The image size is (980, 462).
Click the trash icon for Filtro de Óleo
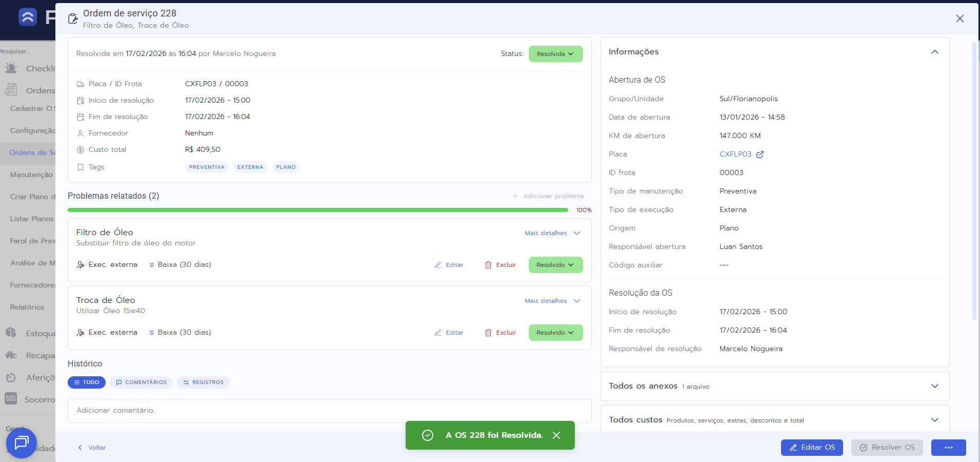pos(488,265)
